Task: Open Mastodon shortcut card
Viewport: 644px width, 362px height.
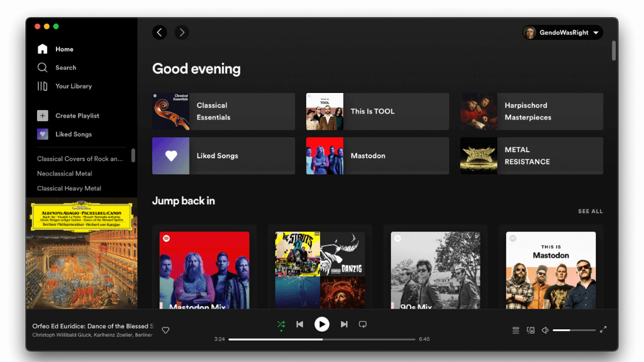Action: 377,156
